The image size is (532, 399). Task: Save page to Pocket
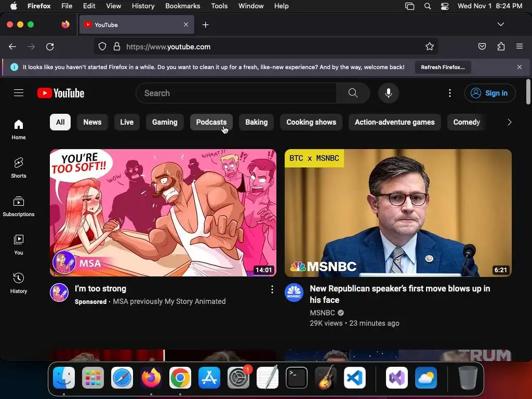click(482, 46)
